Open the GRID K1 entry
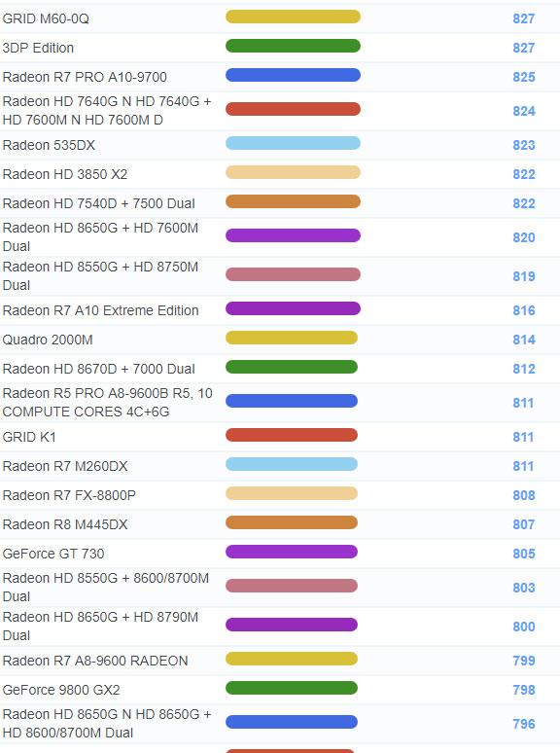This screenshot has width=560, height=753. (x=29, y=438)
